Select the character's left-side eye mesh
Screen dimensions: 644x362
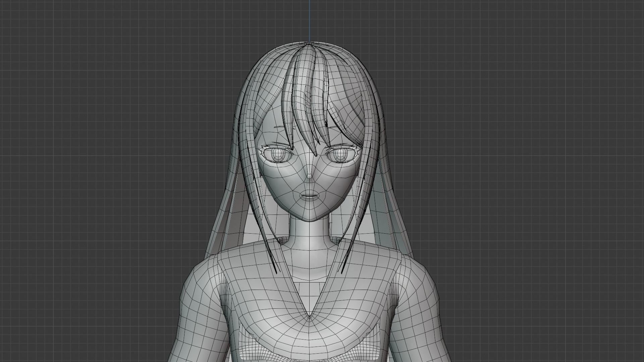(278, 155)
